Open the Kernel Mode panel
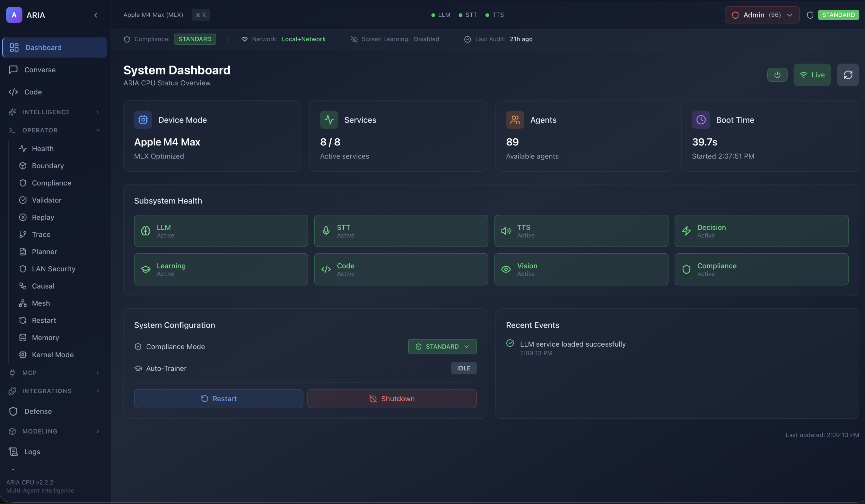Screen dimensions: 865x504 [53, 354]
